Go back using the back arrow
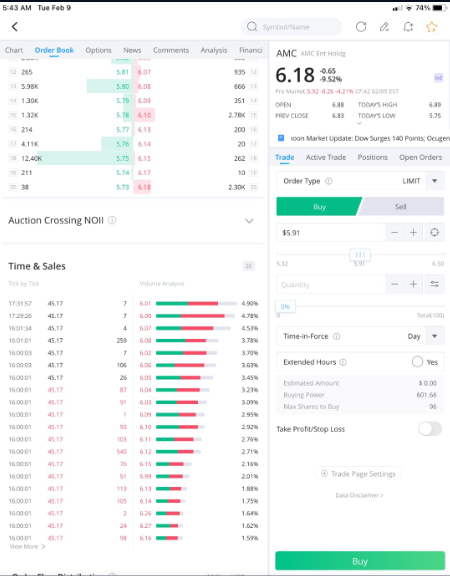Image resolution: width=450 pixels, height=576 pixels. [15, 27]
